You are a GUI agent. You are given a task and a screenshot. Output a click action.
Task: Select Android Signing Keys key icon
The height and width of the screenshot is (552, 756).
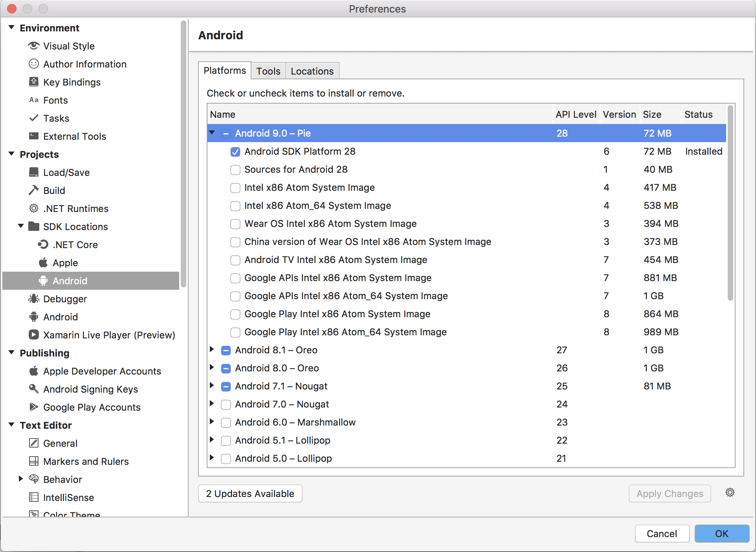click(34, 389)
